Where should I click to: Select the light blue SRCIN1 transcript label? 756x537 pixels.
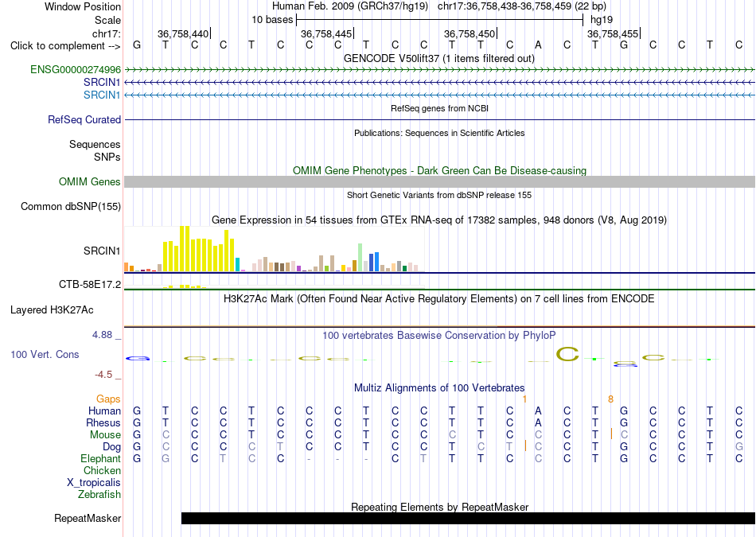[x=102, y=95]
